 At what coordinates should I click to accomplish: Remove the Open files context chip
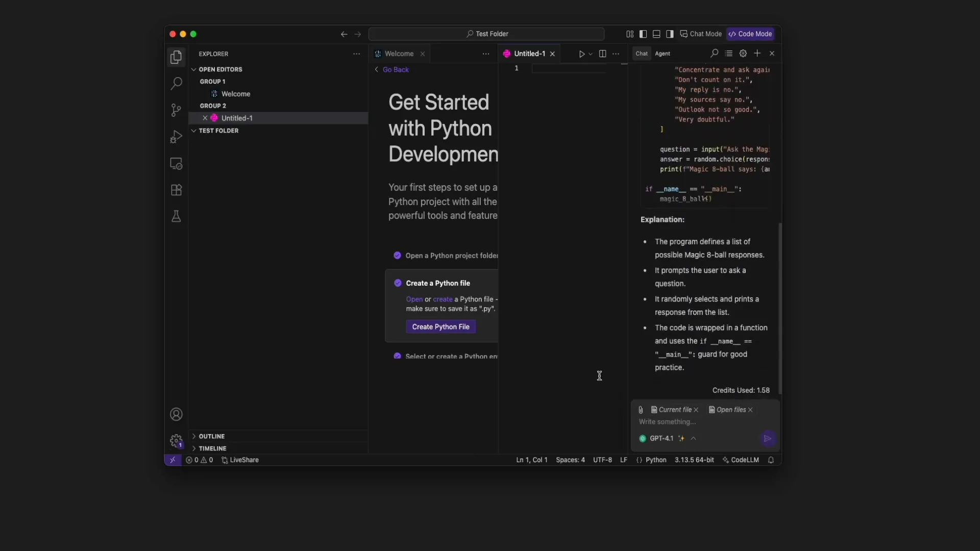750,410
